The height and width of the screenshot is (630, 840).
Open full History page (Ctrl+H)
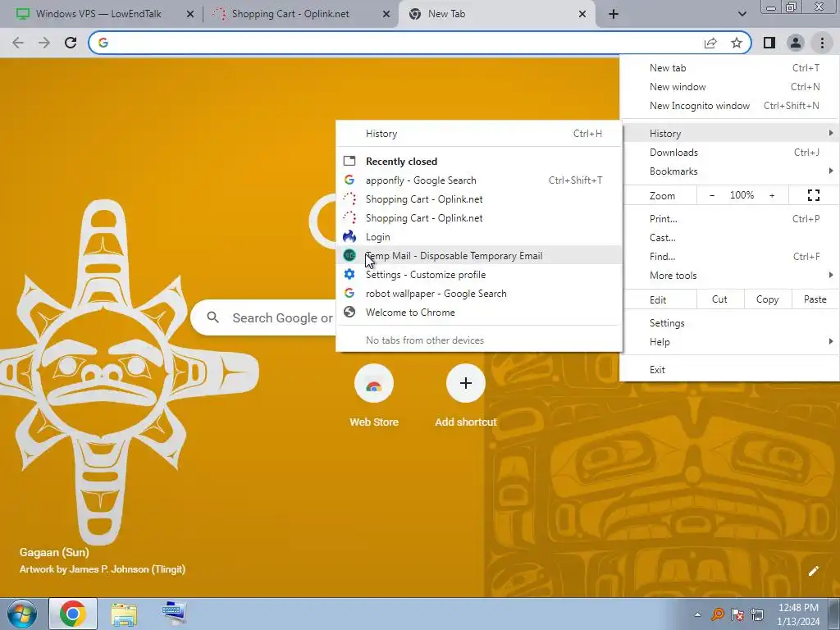tap(479, 134)
